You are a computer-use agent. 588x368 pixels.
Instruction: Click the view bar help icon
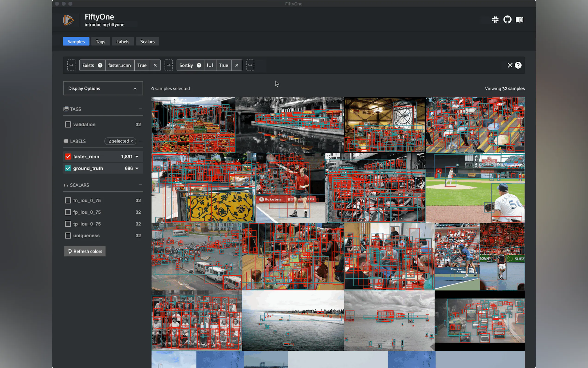point(518,65)
